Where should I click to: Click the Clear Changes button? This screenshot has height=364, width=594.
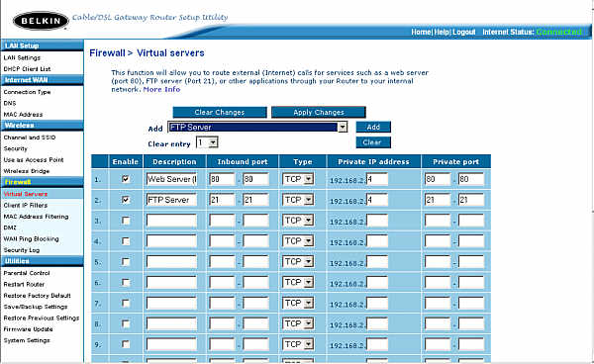pyautogui.click(x=220, y=113)
